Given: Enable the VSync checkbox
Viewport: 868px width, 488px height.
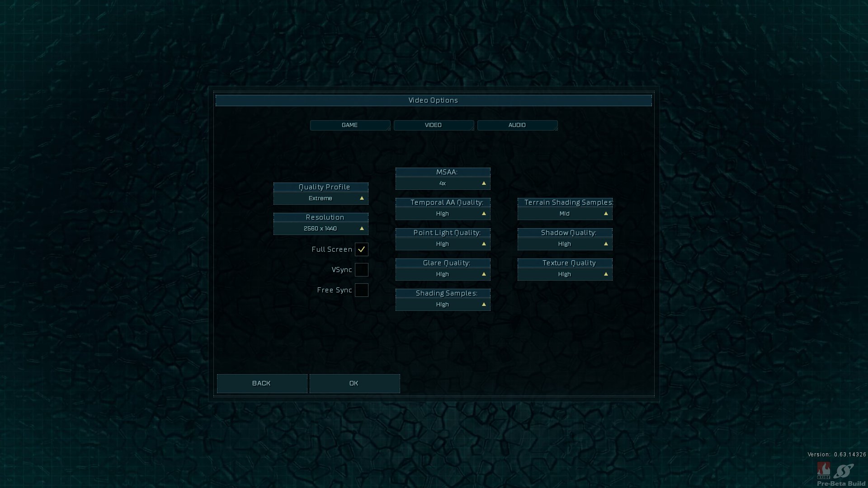Looking at the screenshot, I should coord(362,270).
